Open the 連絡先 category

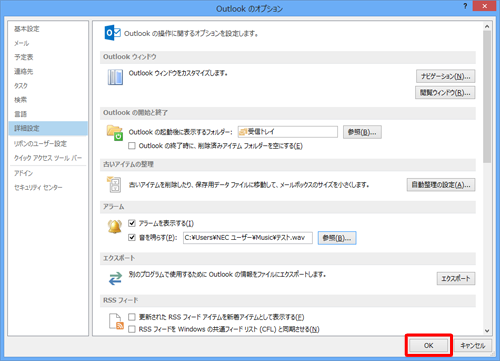click(48, 71)
